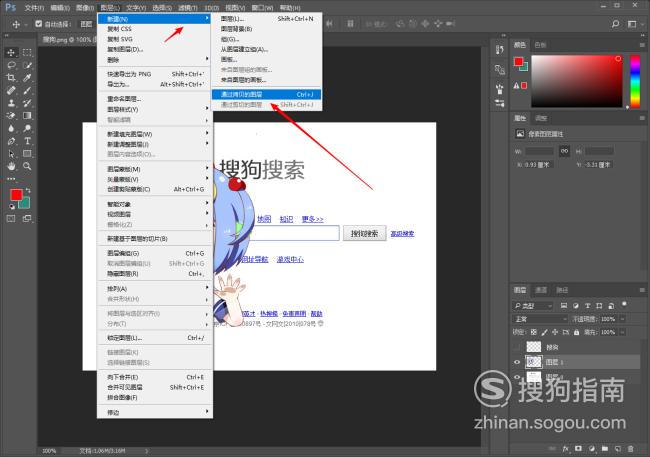This screenshot has width=650, height=457.
Task: Toggle visibility of the selected layer 1
Action: coord(517,362)
